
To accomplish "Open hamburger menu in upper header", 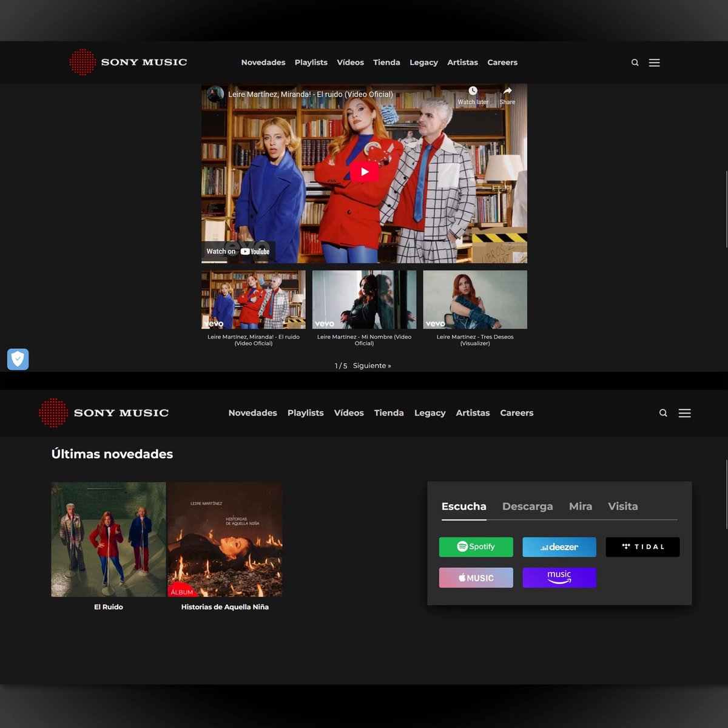I will click(x=654, y=62).
